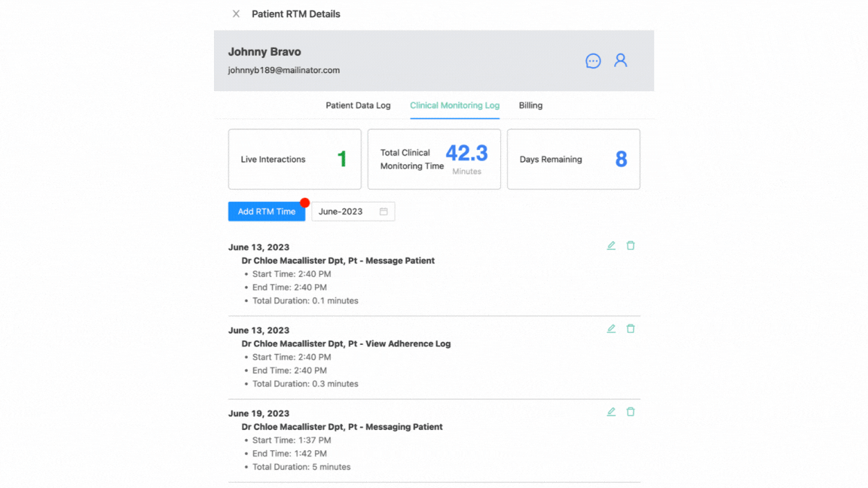This screenshot has width=868, height=488.
Task: Click the Add RTM Time button
Action: tap(267, 212)
